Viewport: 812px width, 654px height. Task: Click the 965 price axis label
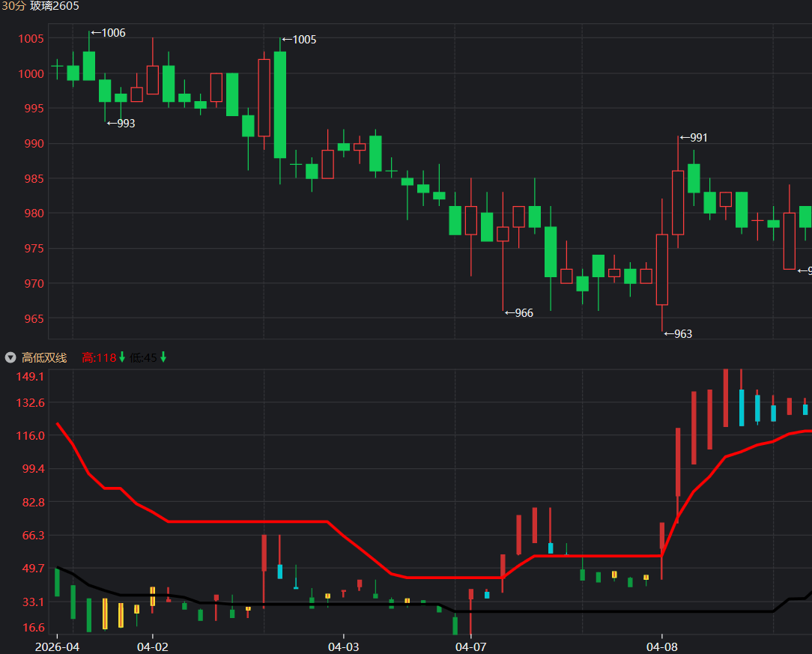34,318
